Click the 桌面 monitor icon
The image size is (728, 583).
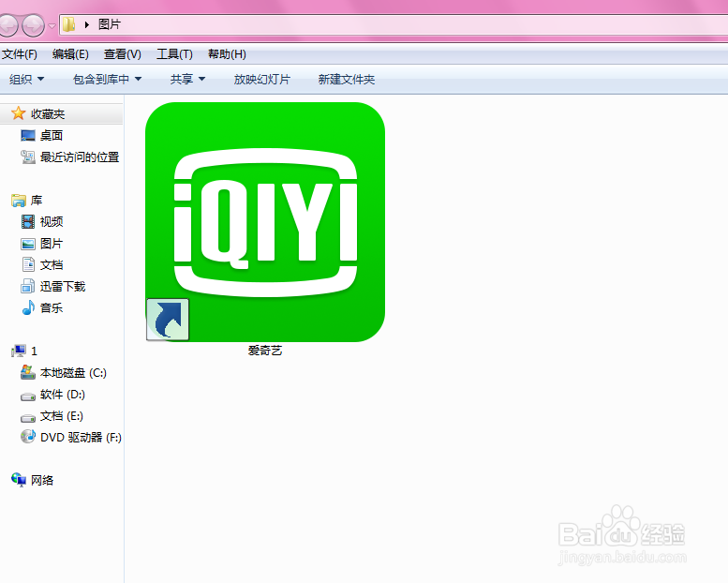[28, 136]
